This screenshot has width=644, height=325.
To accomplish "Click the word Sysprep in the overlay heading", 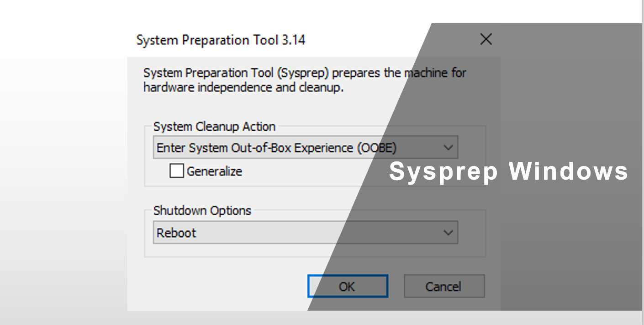I will tap(443, 172).
